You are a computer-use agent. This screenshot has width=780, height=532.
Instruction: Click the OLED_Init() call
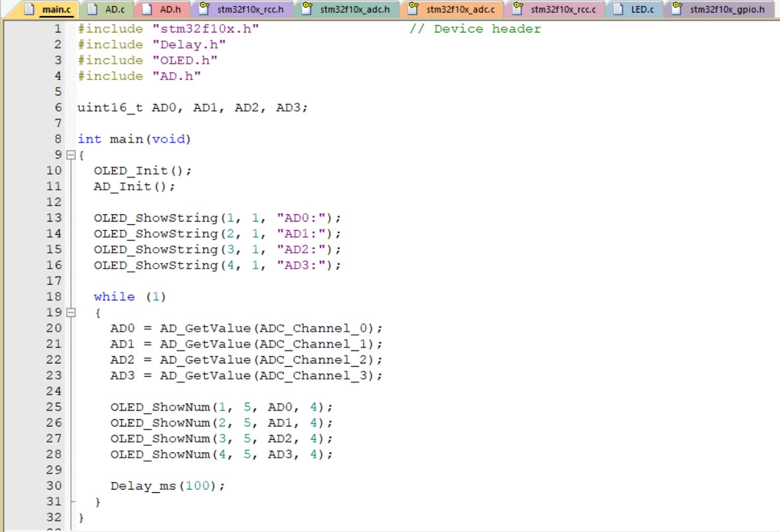[x=143, y=171]
